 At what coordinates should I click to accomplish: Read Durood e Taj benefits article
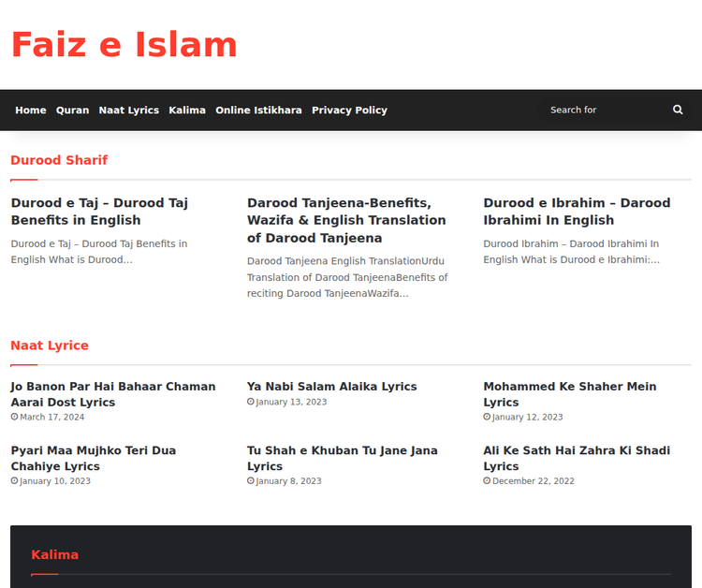tap(99, 212)
